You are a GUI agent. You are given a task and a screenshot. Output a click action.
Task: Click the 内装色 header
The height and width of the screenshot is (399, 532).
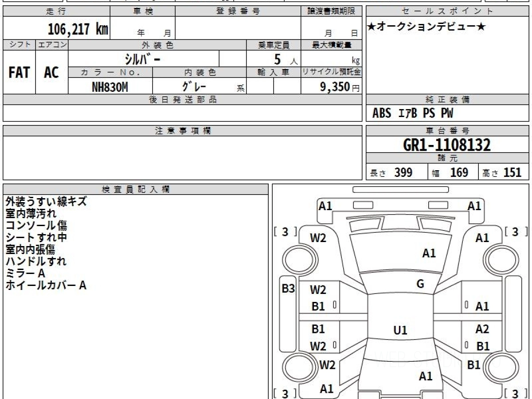point(199,72)
